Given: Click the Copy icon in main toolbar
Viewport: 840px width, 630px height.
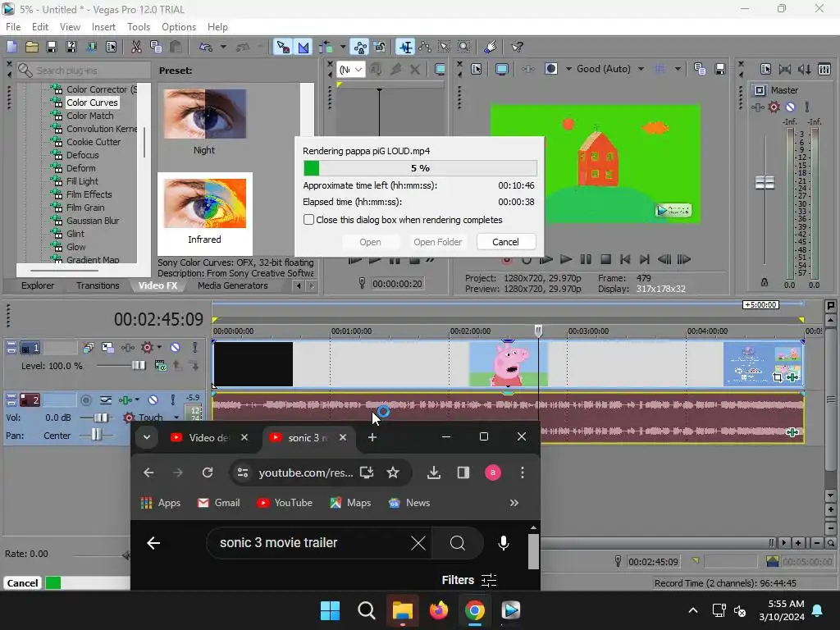Looking at the screenshot, I should pyautogui.click(x=156, y=47).
